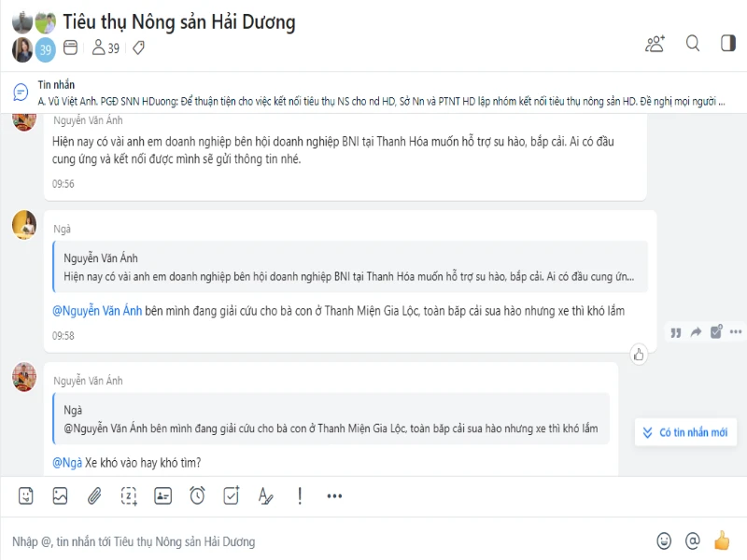Open the emoji picker in the message box

tap(664, 540)
